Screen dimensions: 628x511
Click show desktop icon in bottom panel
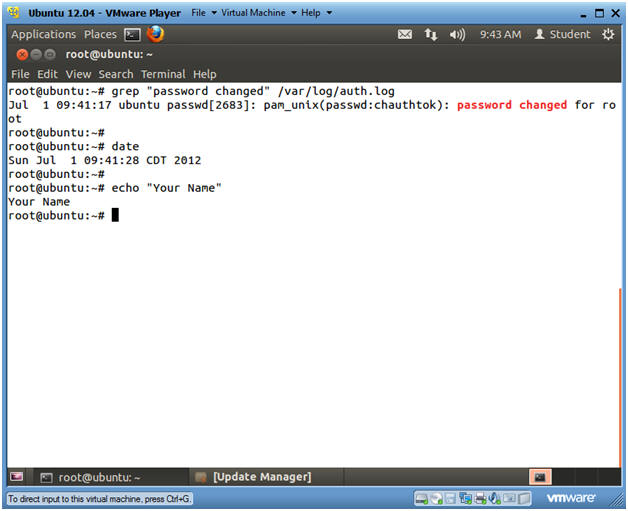pyautogui.click(x=17, y=477)
